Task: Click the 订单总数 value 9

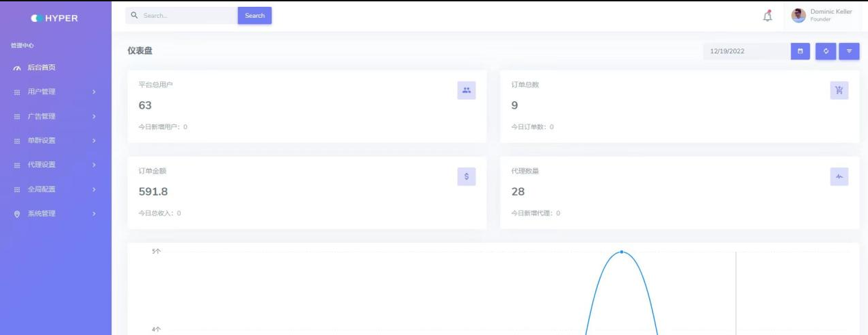Action: [x=514, y=105]
